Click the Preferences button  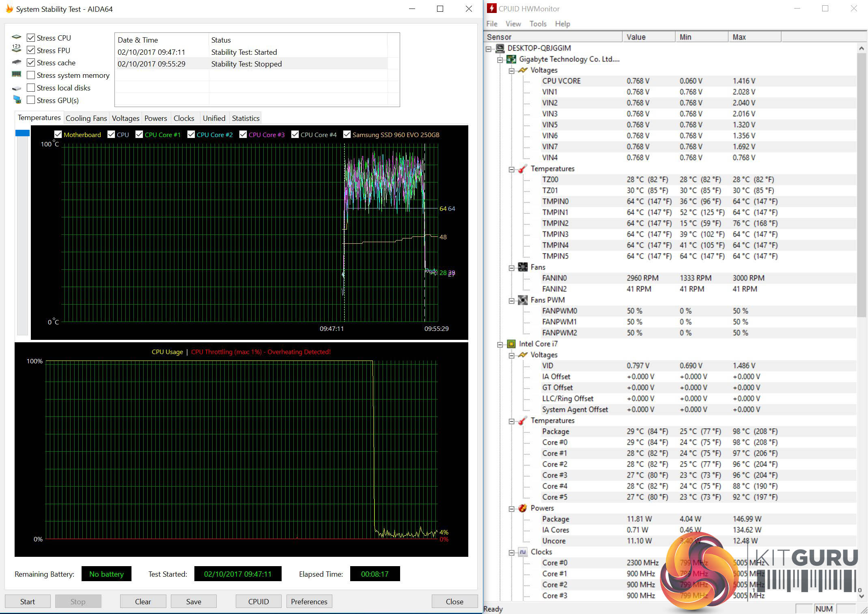[309, 601]
